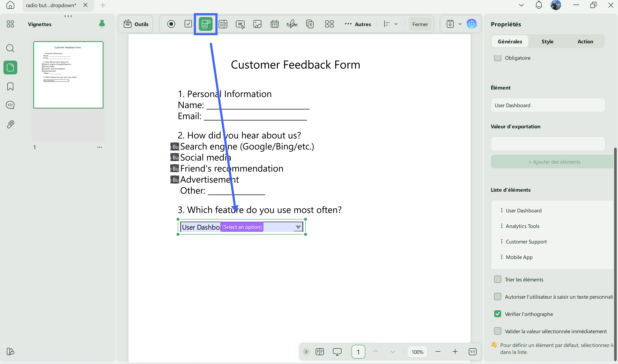Switch to the Action tab
The width and height of the screenshot is (618, 364).
585,41
